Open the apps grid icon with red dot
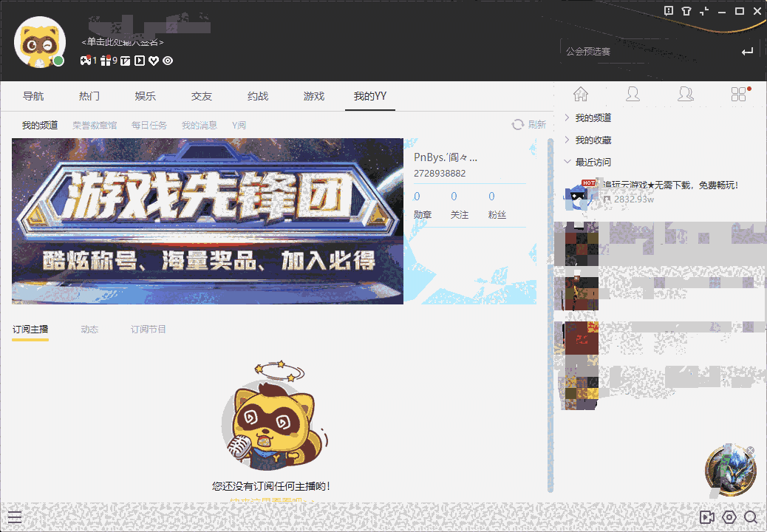767x532 pixels. (738, 95)
